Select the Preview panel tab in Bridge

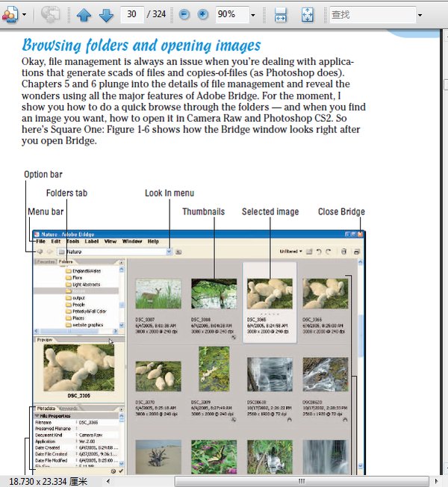coord(45,340)
